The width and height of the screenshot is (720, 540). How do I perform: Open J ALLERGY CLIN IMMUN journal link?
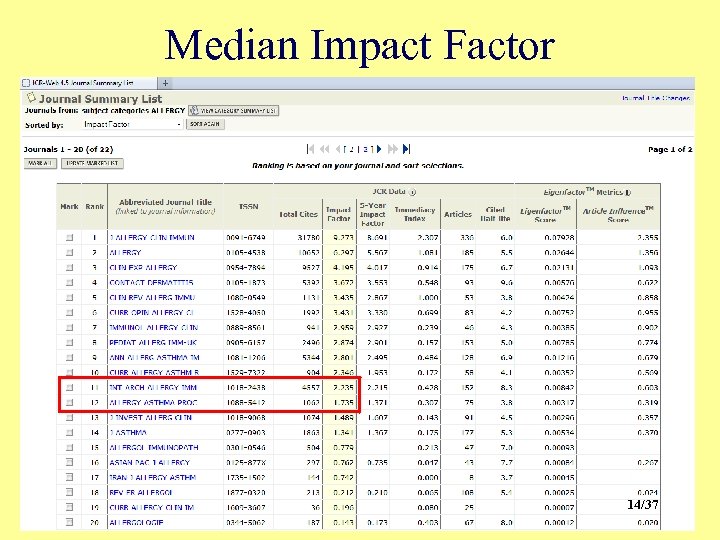point(152,237)
